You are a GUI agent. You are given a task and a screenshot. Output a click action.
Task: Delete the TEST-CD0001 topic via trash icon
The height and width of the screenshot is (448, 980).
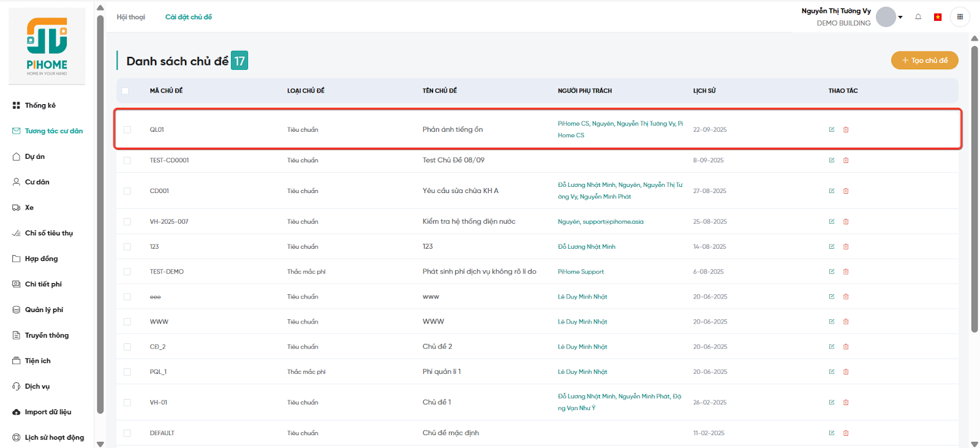(846, 161)
